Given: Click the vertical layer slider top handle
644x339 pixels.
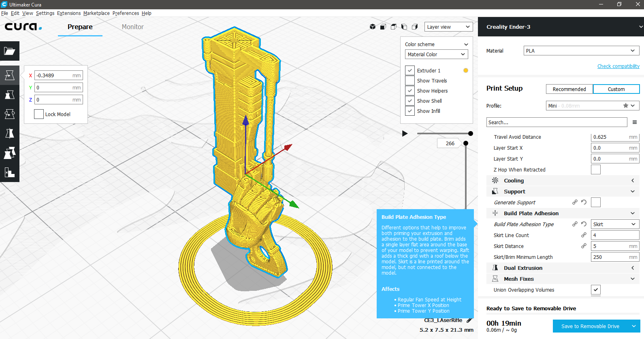Looking at the screenshot, I should [466, 143].
